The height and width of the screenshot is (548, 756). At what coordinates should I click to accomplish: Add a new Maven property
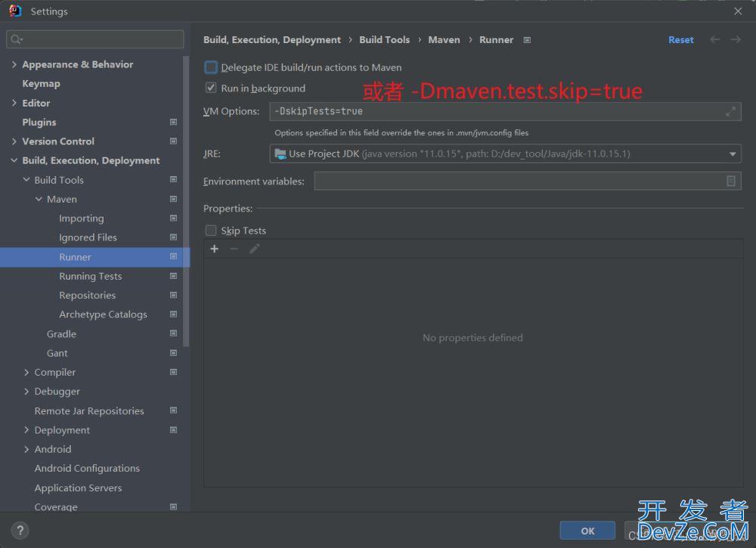coord(215,249)
